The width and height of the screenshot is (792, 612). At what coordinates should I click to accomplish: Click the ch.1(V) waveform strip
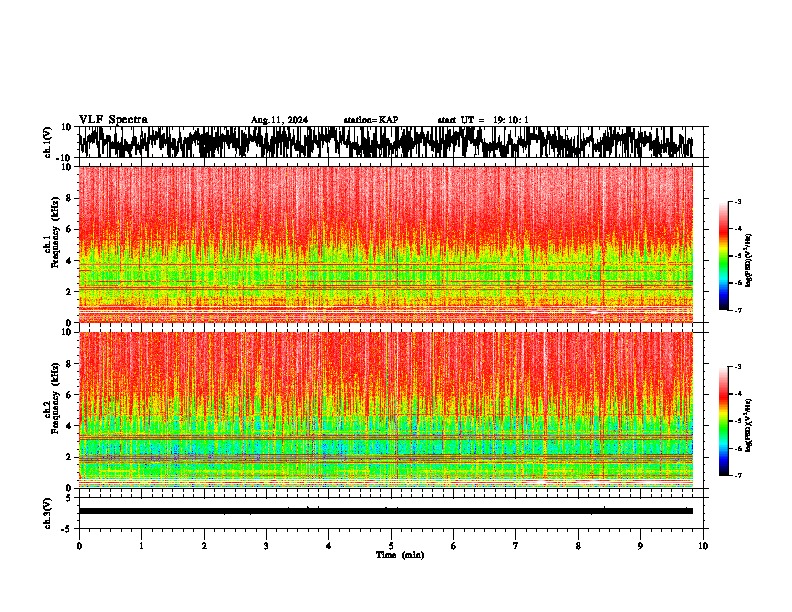386,142
